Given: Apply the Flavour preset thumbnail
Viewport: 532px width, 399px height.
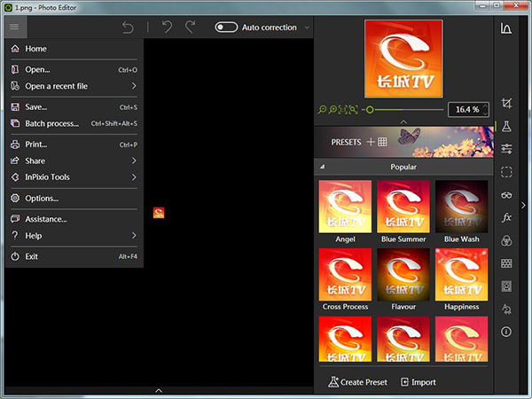Looking at the screenshot, I should tap(403, 275).
